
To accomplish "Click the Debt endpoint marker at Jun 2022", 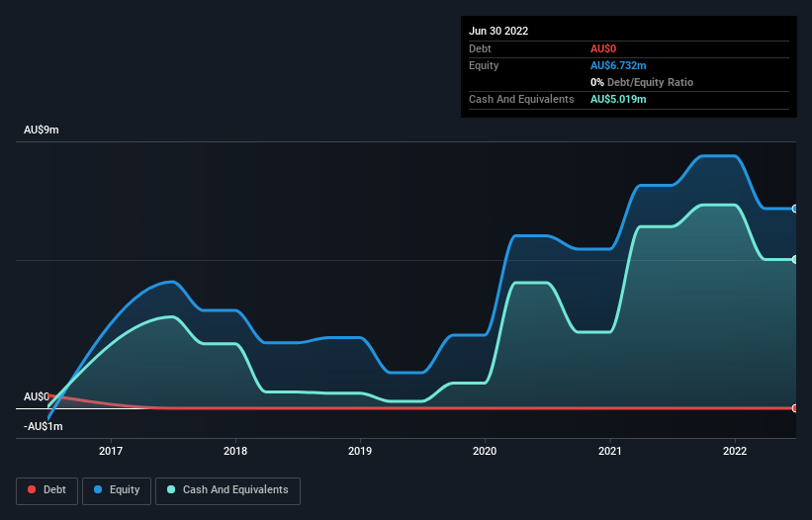I will (x=795, y=408).
